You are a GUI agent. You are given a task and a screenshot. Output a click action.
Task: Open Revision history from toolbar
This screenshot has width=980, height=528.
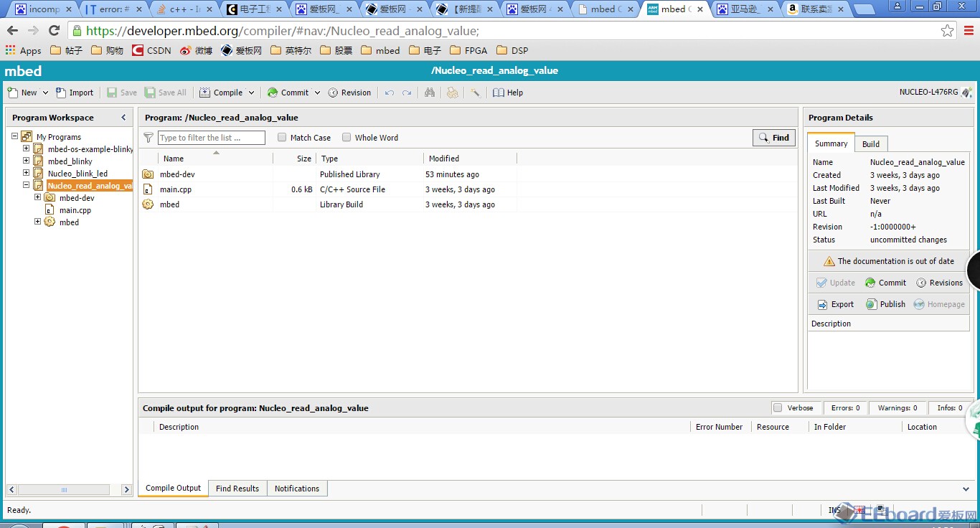coord(349,93)
